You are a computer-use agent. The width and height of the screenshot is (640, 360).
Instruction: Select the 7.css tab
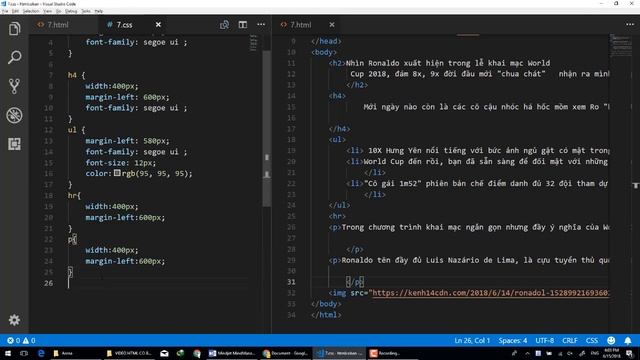(124, 25)
